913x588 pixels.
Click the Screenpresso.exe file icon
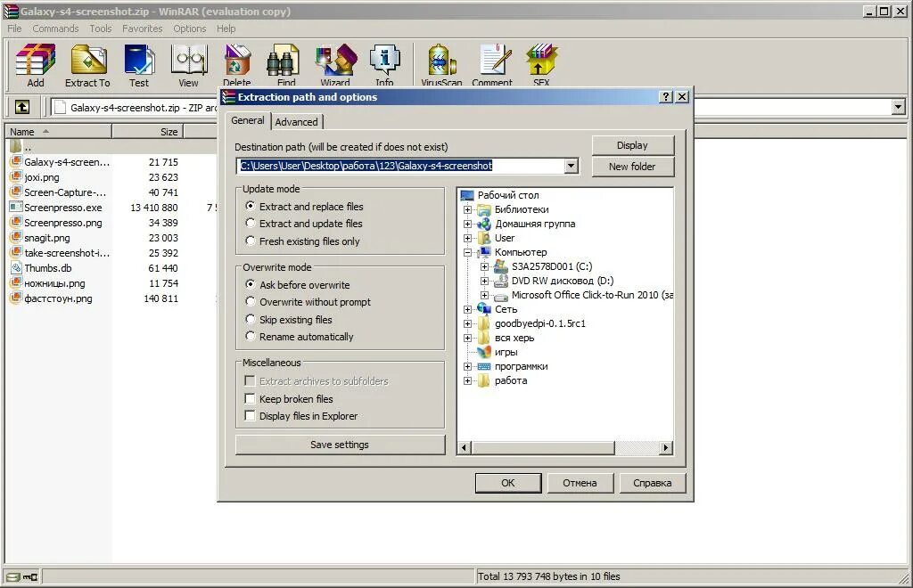[x=16, y=207]
